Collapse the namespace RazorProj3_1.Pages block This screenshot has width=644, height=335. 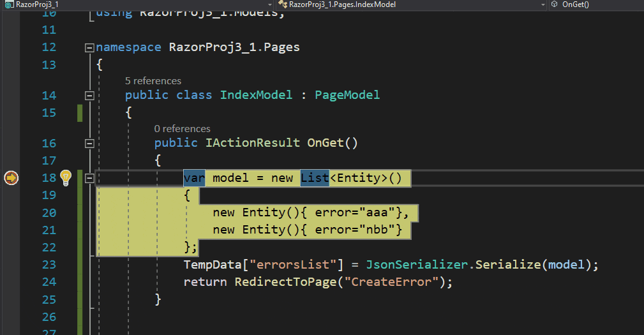coord(89,48)
